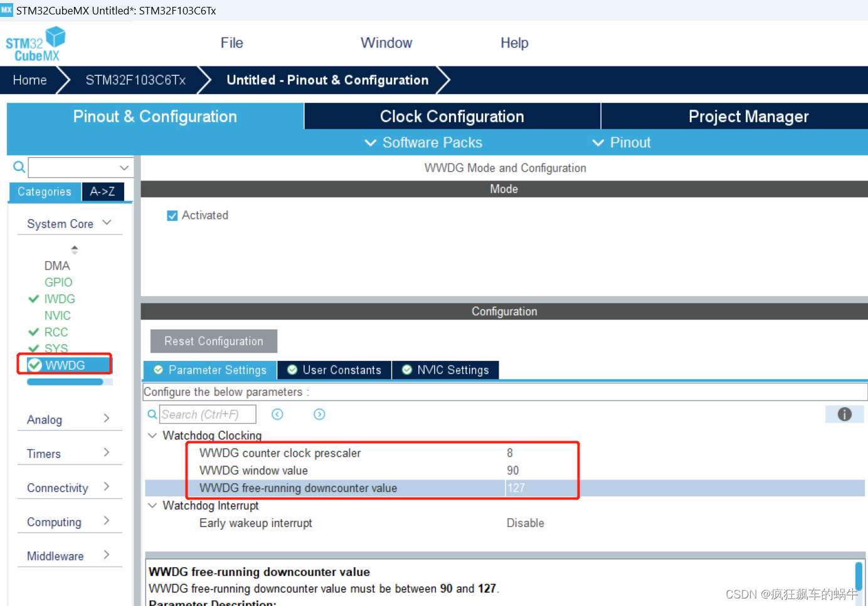Click Untitled - Pinout & Configuration breadcrumb
Viewport: 868px width, 606px height.
point(327,80)
